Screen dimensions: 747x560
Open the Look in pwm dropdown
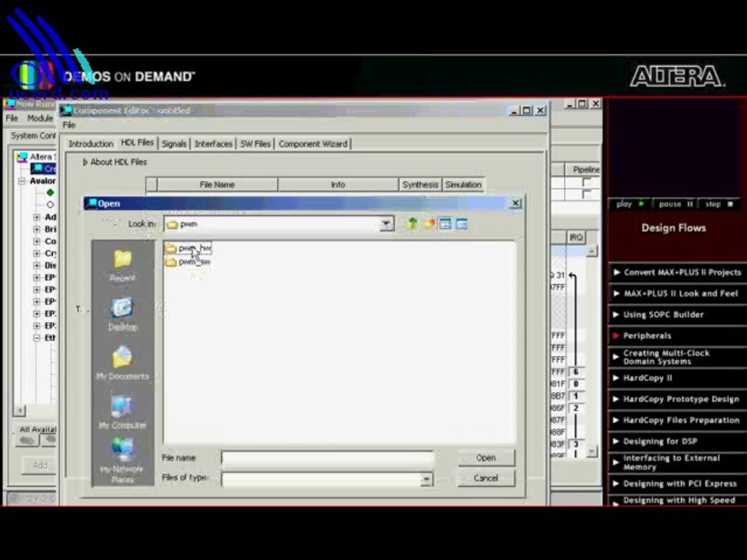click(x=387, y=224)
